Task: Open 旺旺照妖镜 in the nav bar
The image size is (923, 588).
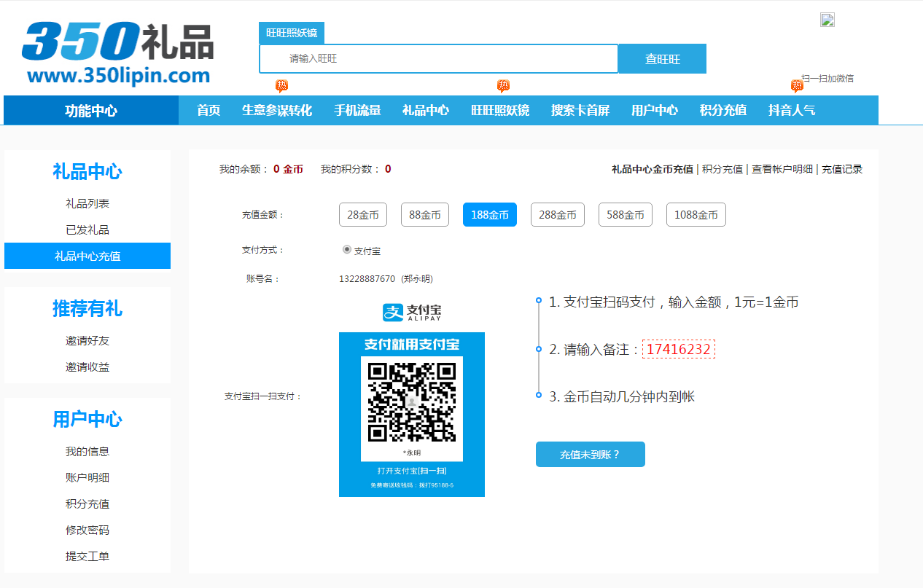Action: click(500, 110)
